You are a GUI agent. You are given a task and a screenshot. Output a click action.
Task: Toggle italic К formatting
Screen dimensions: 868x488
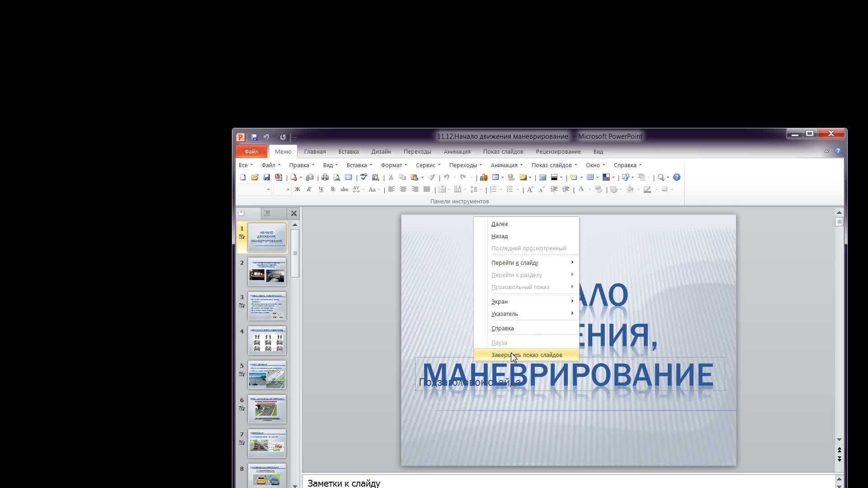pyautogui.click(x=309, y=189)
